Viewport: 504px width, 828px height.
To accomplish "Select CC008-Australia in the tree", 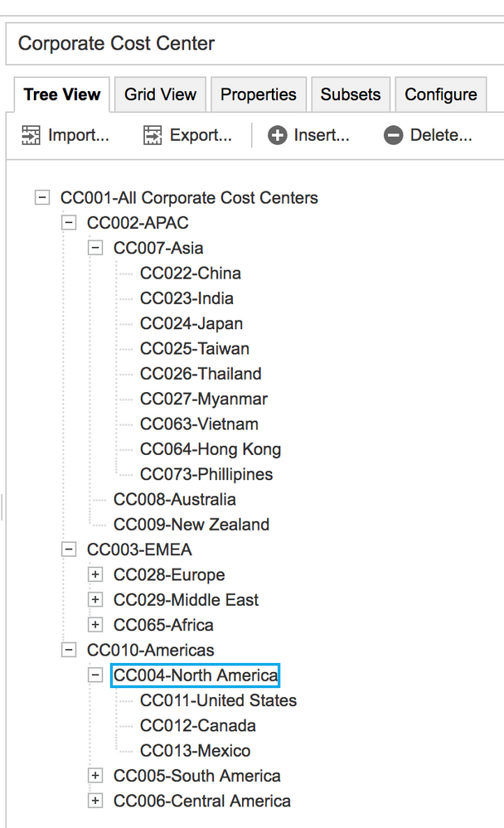I will (x=174, y=499).
